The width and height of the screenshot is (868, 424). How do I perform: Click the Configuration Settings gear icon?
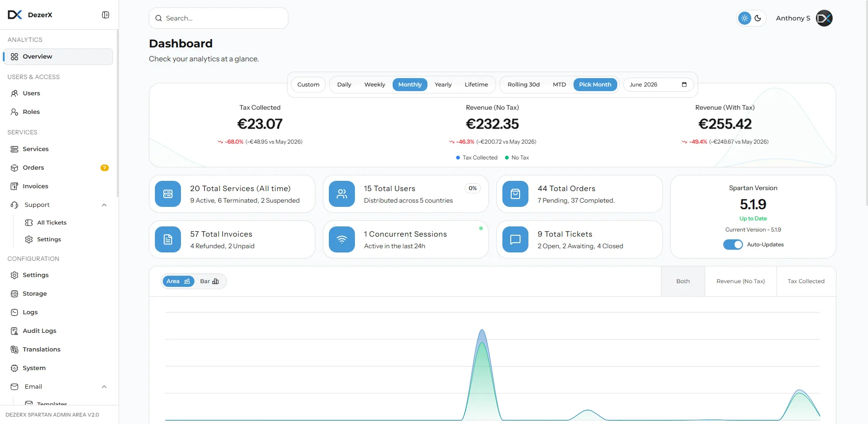click(x=14, y=275)
